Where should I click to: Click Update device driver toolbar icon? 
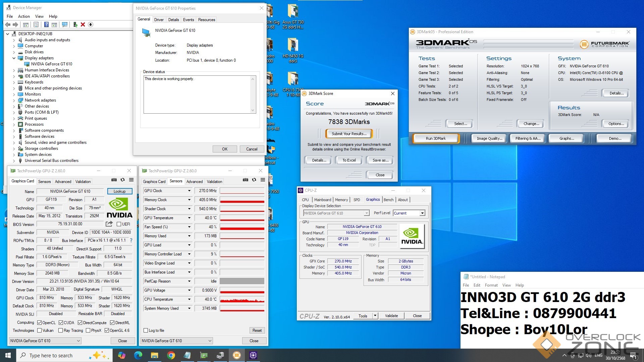[x=75, y=24]
